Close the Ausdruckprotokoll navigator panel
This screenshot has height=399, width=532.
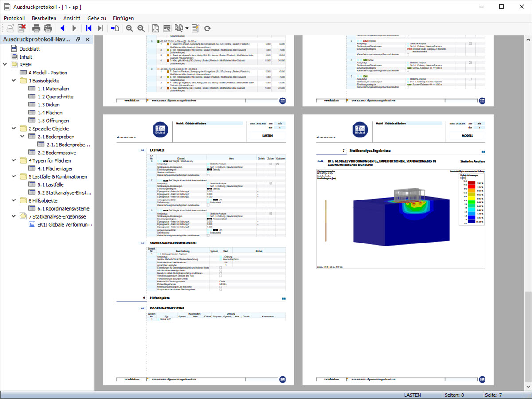click(87, 39)
